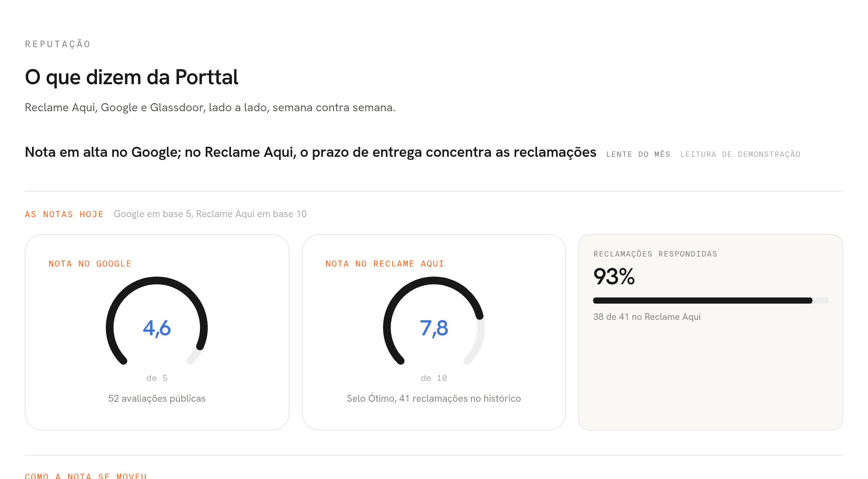Click the responded complaints progress bar
This screenshot has height=479, width=868.
click(x=711, y=301)
